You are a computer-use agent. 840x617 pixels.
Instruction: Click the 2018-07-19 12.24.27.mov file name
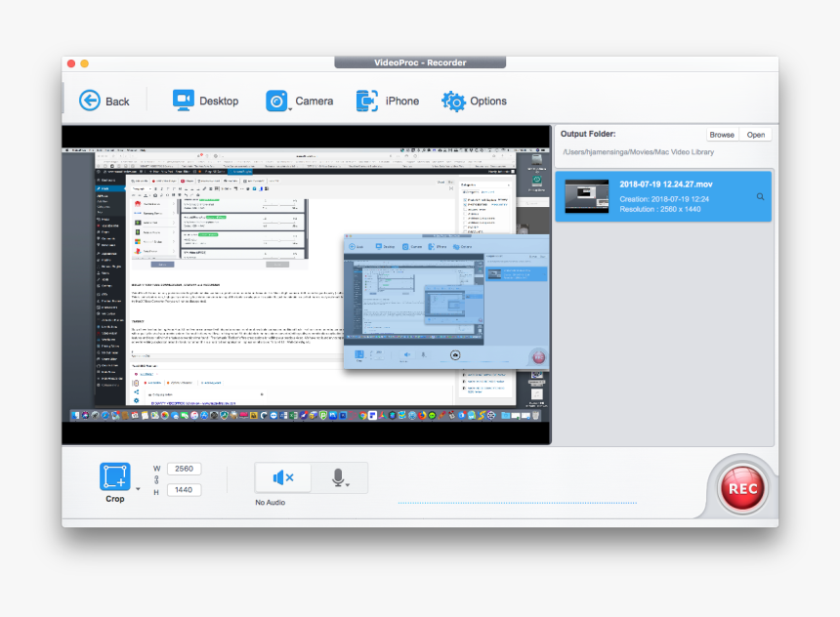tap(666, 185)
